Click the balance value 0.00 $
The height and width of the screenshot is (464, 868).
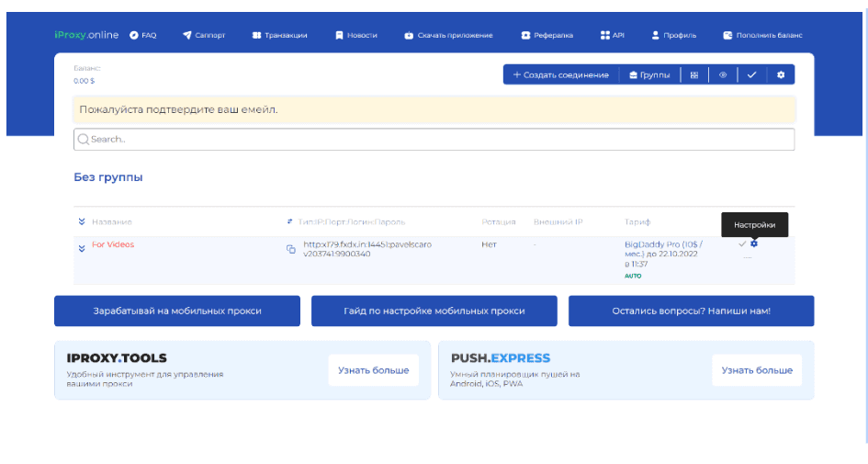tap(85, 81)
